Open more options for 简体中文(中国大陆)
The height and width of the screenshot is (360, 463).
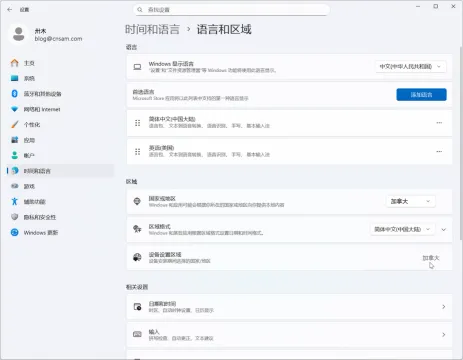pyautogui.click(x=439, y=123)
